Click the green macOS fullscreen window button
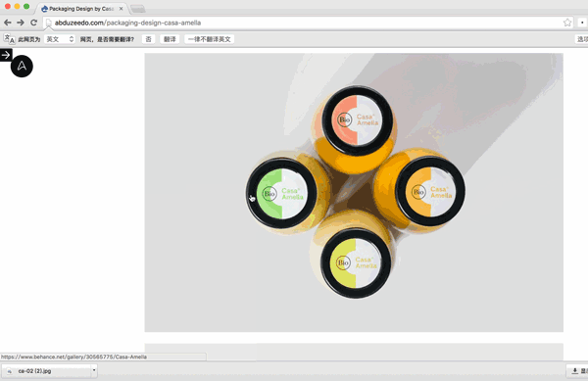This screenshot has width=588, height=381. (26, 7)
